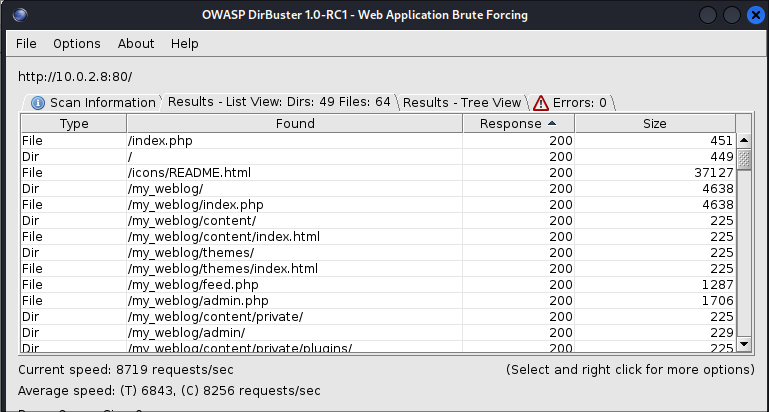The height and width of the screenshot is (412, 769).
Task: Grab the vertical scrollbar thumb in results list
Action: tap(743, 160)
